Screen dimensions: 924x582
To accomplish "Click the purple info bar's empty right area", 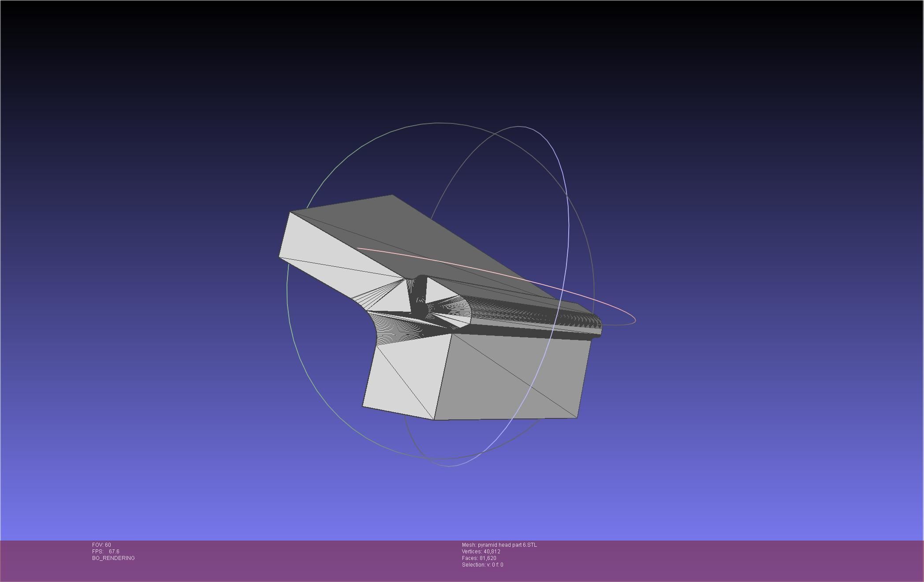I will coord(749,560).
